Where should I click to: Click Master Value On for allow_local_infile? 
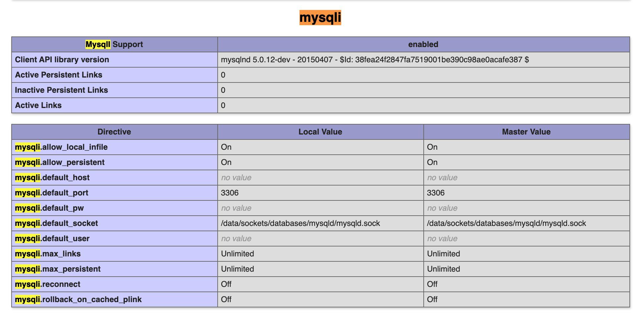(432, 147)
